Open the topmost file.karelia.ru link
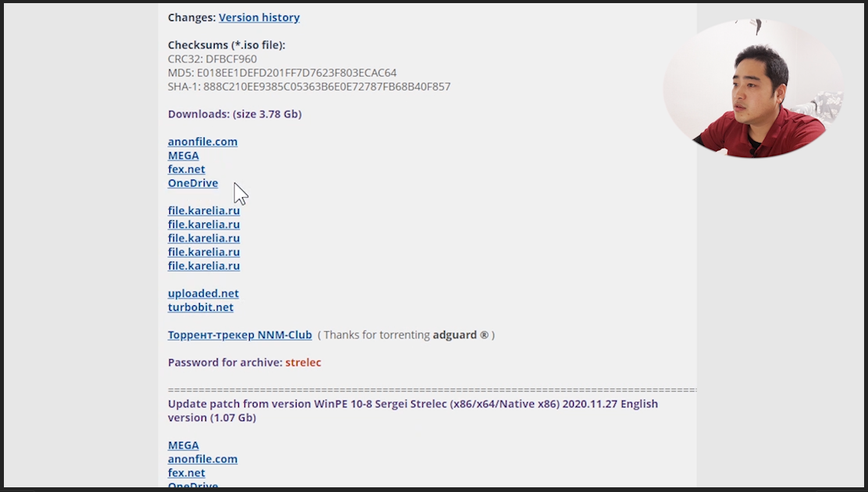 204,211
